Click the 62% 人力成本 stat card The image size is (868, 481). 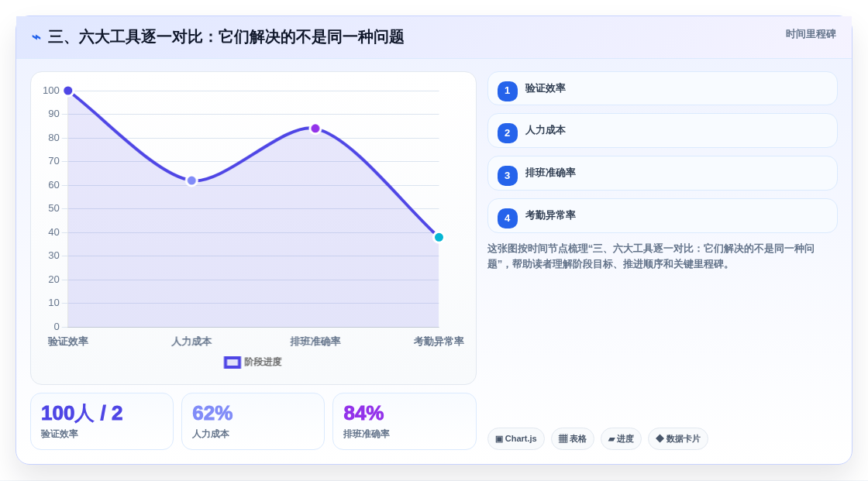pyautogui.click(x=253, y=421)
